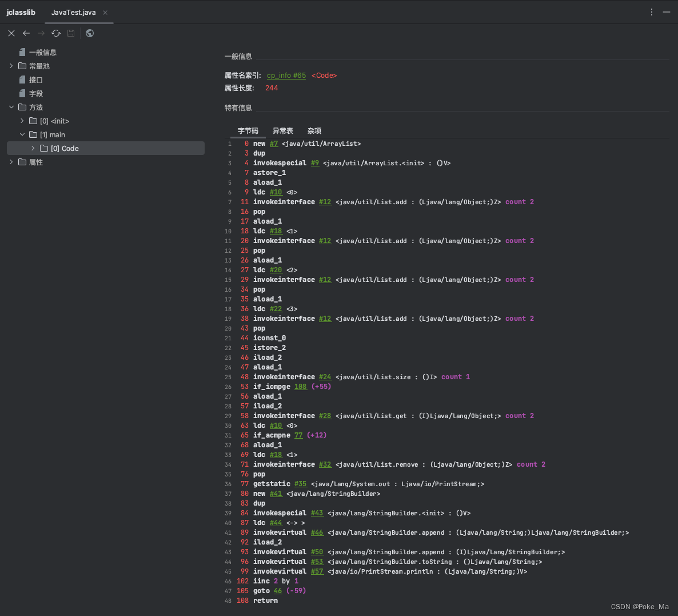Screen dimensions: 678x616
Task: Open the web link via the globe icon
Action: tap(89, 33)
